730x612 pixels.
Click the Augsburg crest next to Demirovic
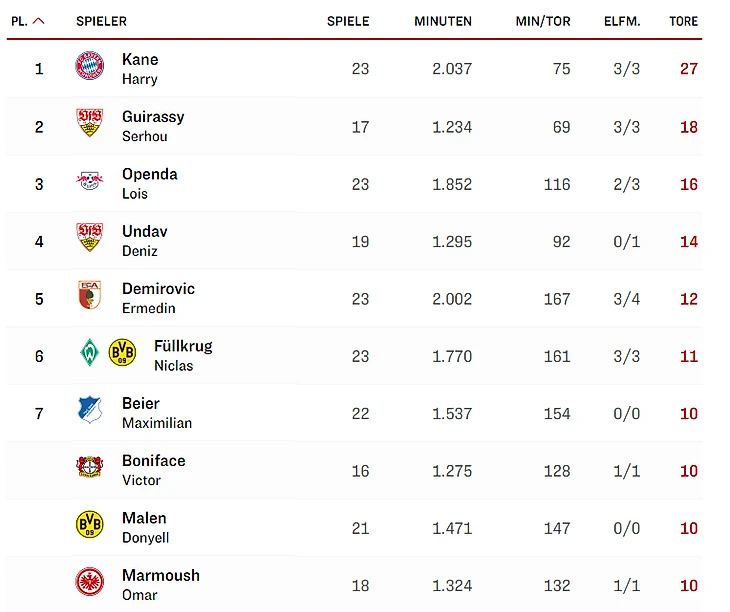coord(89,296)
